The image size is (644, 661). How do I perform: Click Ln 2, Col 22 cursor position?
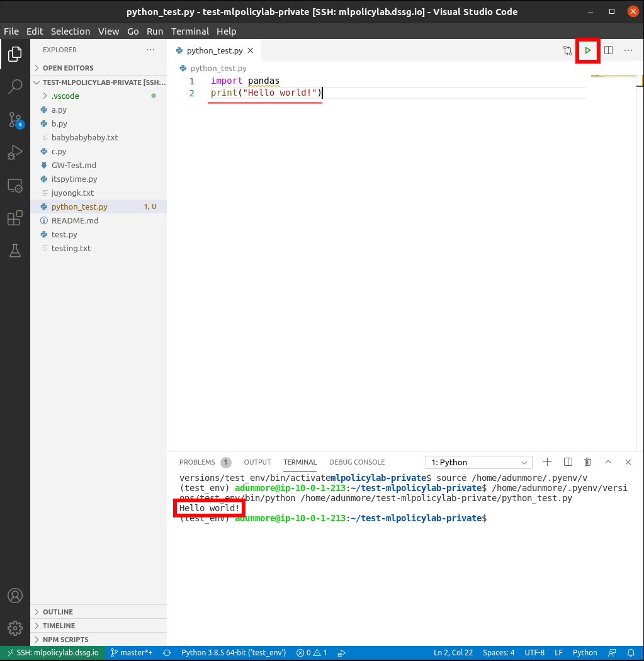click(x=453, y=653)
